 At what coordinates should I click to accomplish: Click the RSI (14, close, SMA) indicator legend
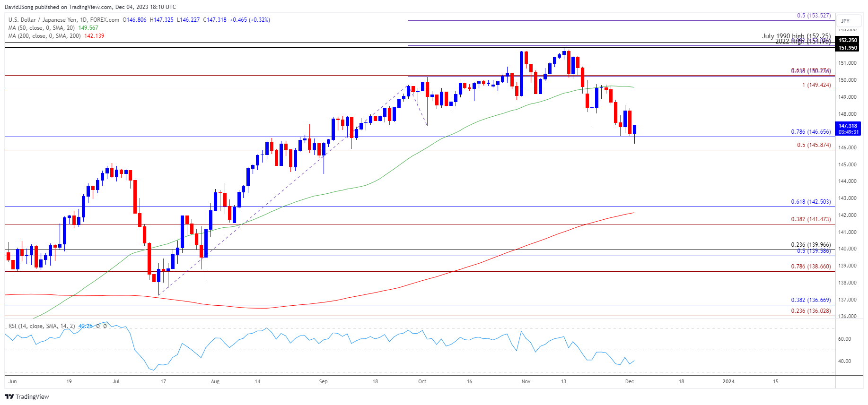[42, 326]
